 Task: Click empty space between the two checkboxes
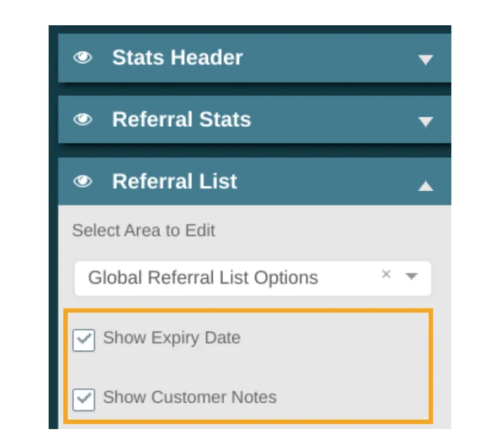coord(249,368)
